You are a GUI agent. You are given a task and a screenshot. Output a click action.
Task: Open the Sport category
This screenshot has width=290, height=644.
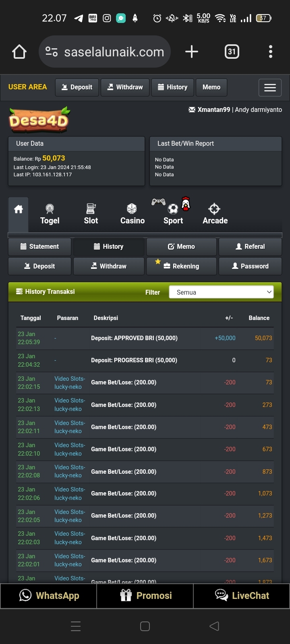click(x=173, y=214)
